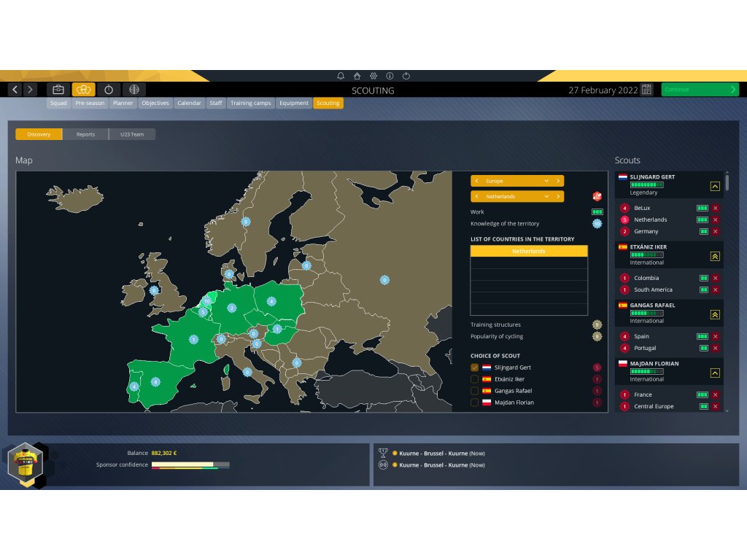
Task: Open the briefcase management icon
Action: point(58,90)
